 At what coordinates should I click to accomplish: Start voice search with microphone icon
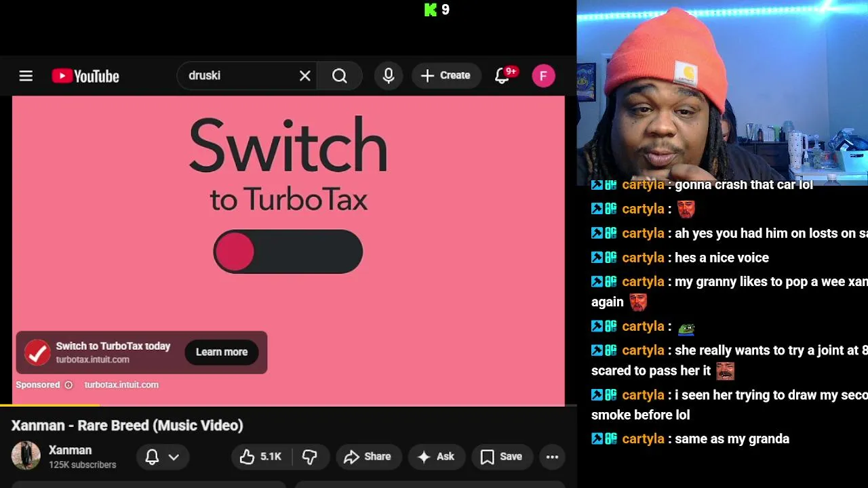pos(389,76)
